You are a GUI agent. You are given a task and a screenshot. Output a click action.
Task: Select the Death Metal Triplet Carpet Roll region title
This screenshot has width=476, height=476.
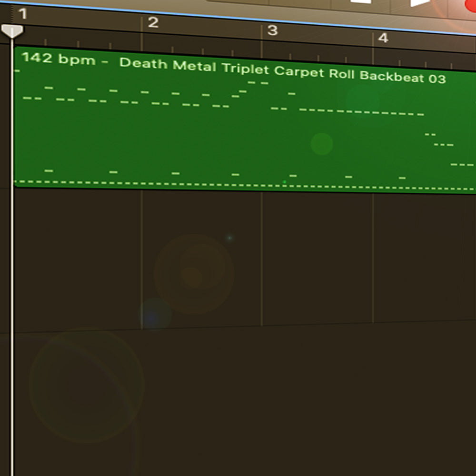coord(282,71)
